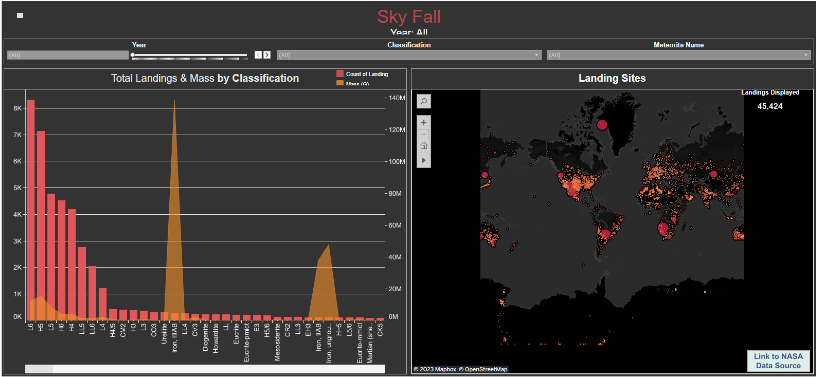This screenshot has width=816, height=377.
Task: Open the map search tool
Action: pyautogui.click(x=424, y=102)
